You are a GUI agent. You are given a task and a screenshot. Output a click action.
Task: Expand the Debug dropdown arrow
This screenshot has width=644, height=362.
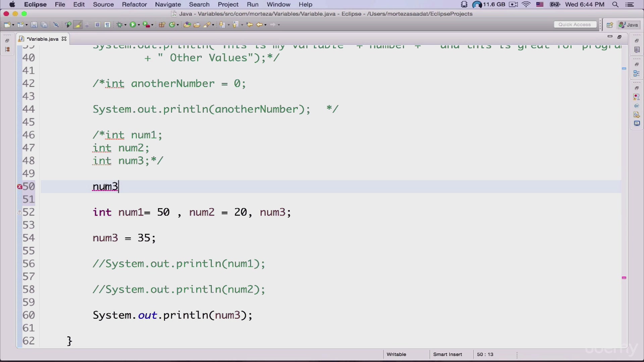[x=125, y=25]
